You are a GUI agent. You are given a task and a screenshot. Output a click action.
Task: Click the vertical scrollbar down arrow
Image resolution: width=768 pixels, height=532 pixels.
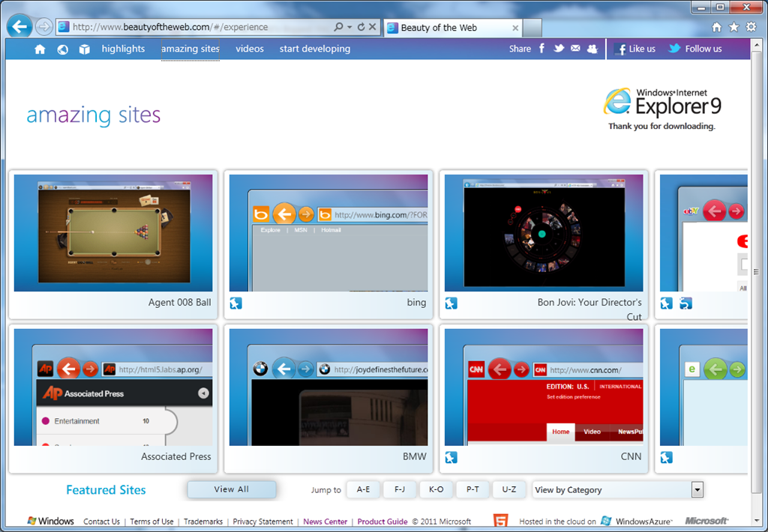[757, 520]
